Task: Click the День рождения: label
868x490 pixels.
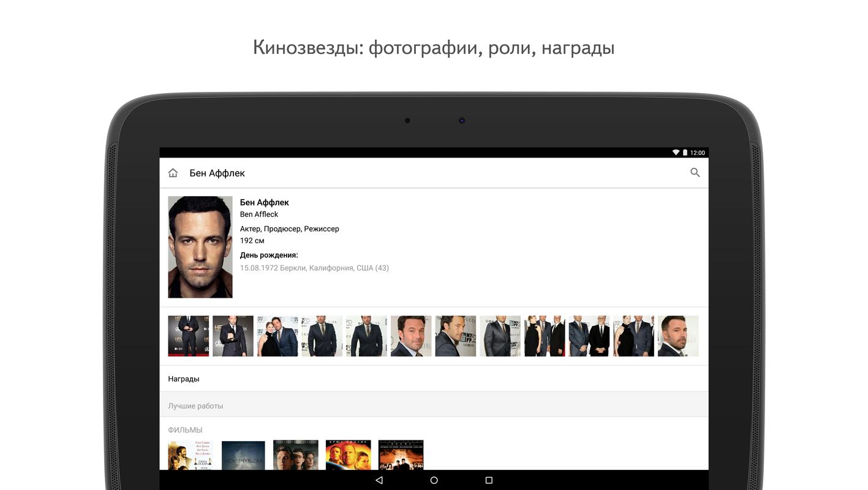Action: 269,255
